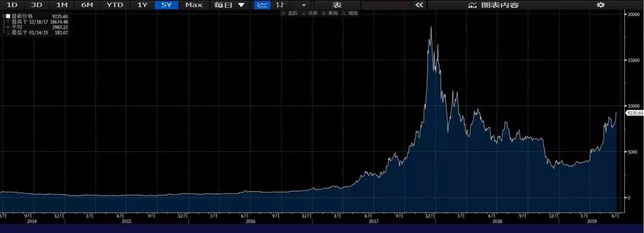The width and height of the screenshot is (644, 233).
Task: Switch to the candlestick bar chart icon
Action: click(280, 5)
